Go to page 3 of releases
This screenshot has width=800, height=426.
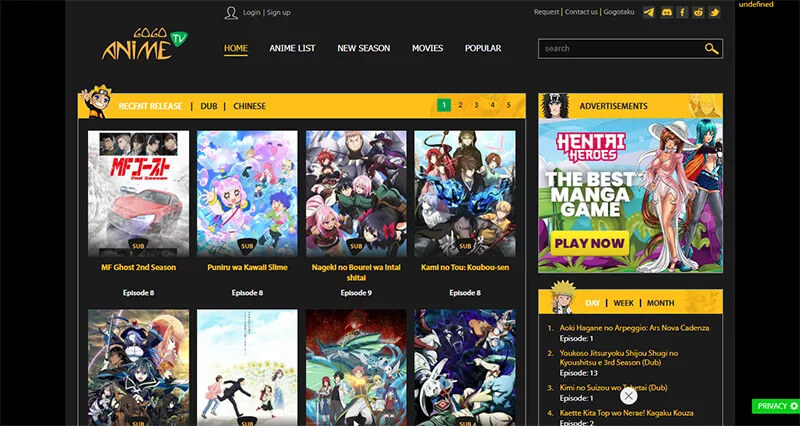click(x=476, y=105)
